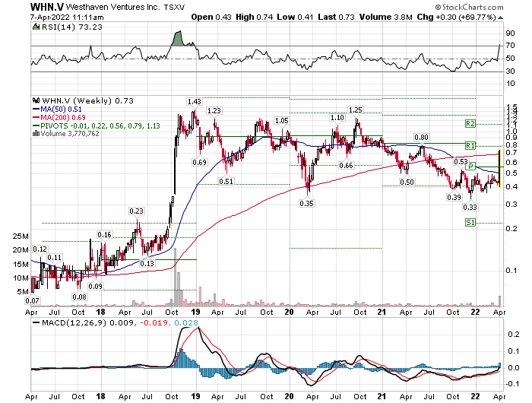Viewport: 532px width, 403px height.
Task: Click the WHN.V ticker symbol in header
Action: click(47, 7)
